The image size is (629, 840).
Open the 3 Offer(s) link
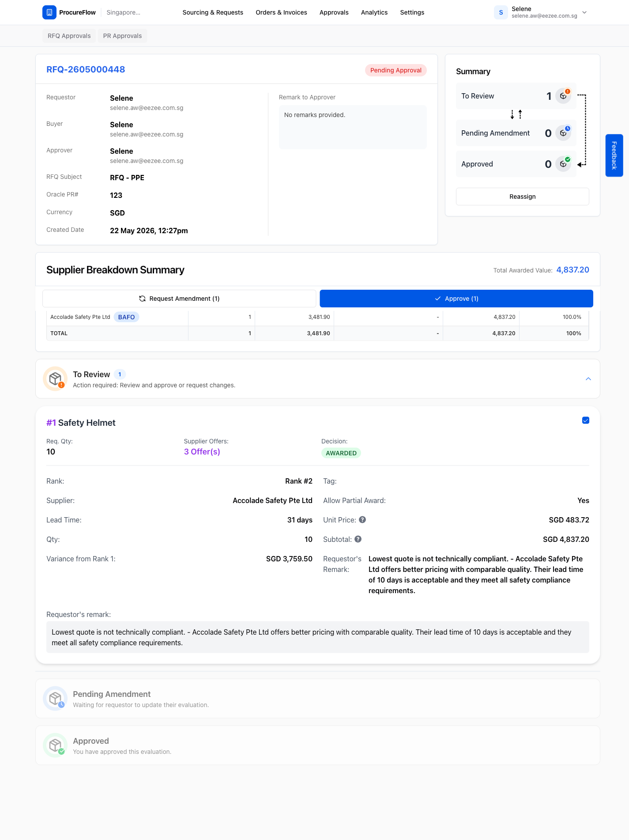tap(202, 452)
